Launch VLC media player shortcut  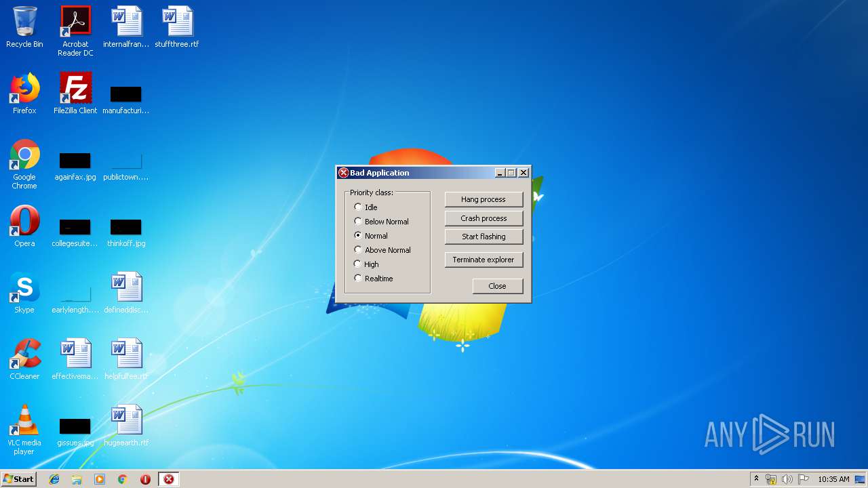24,430
